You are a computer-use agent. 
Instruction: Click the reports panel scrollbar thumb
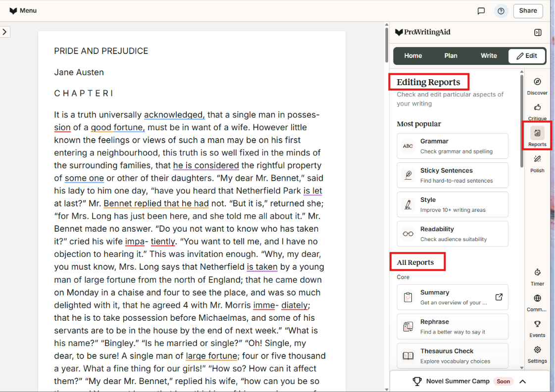tap(522, 121)
